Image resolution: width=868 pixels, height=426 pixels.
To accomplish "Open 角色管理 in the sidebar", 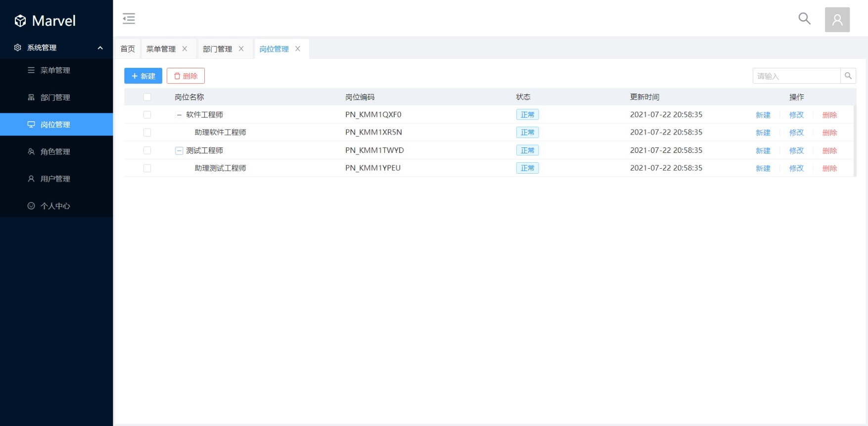I will pyautogui.click(x=56, y=152).
